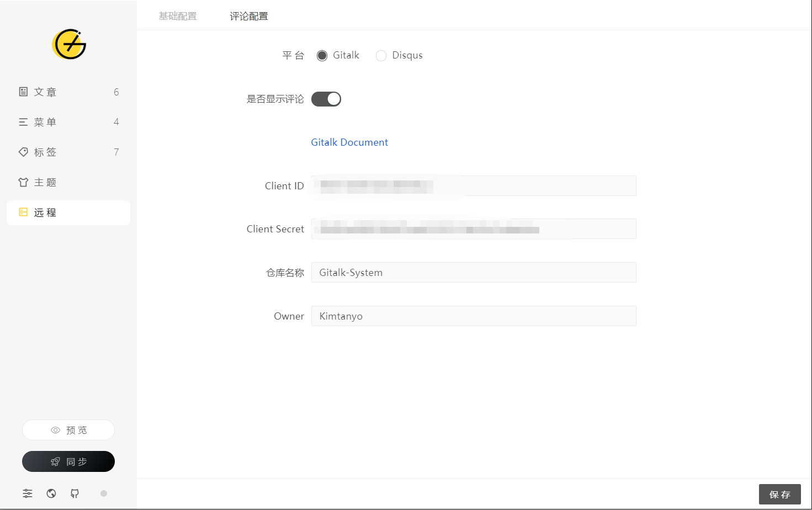
Task: Click the Client Secret label
Action: click(275, 229)
